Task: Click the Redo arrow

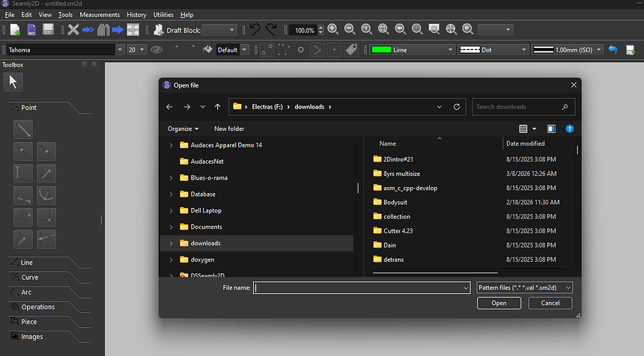Action: (x=271, y=29)
